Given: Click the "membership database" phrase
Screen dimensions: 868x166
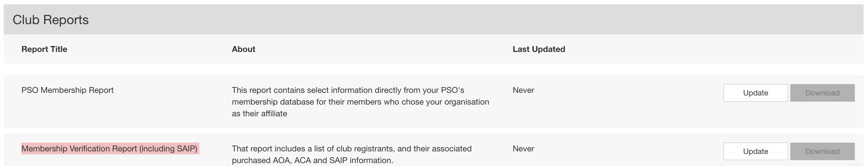Looking at the screenshot, I should [x=273, y=102].
